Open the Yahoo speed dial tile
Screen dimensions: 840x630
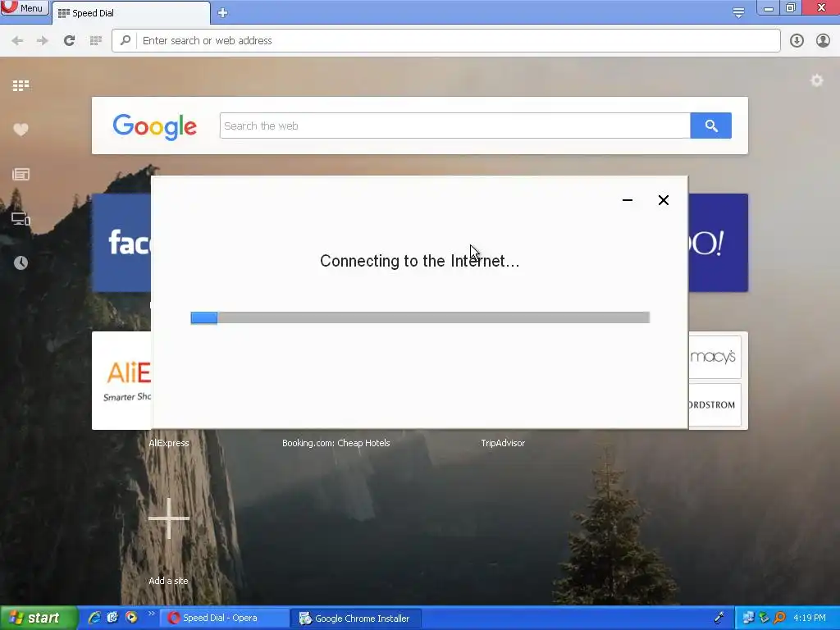[718, 243]
